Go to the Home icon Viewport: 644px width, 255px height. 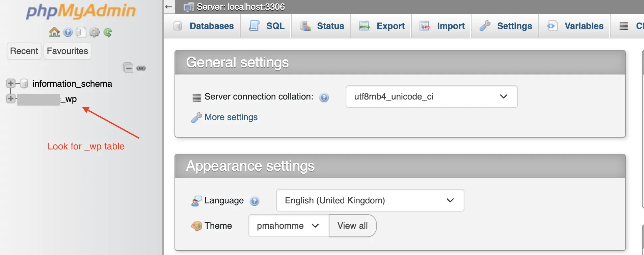coord(54,32)
